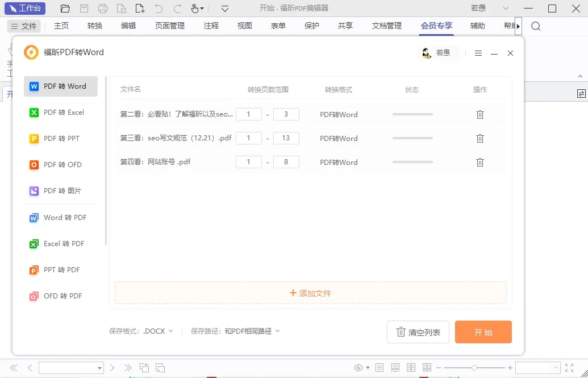Delete the 第二看 file row with its trash icon
588x378 pixels.
(x=480, y=114)
